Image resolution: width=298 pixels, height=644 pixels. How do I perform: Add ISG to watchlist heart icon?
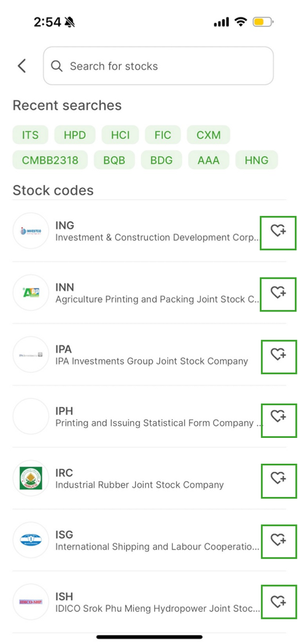279,541
